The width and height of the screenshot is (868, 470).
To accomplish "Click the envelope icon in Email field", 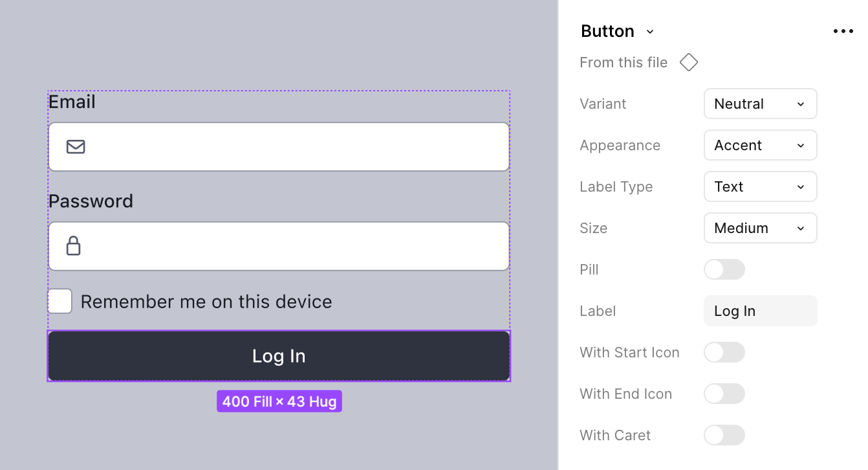I will coord(76,147).
